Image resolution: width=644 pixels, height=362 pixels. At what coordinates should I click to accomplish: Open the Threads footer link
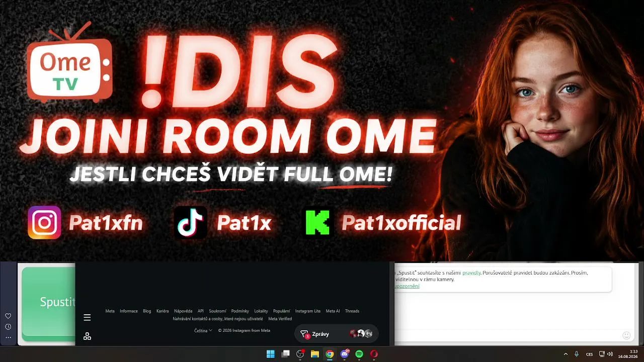[352, 311]
